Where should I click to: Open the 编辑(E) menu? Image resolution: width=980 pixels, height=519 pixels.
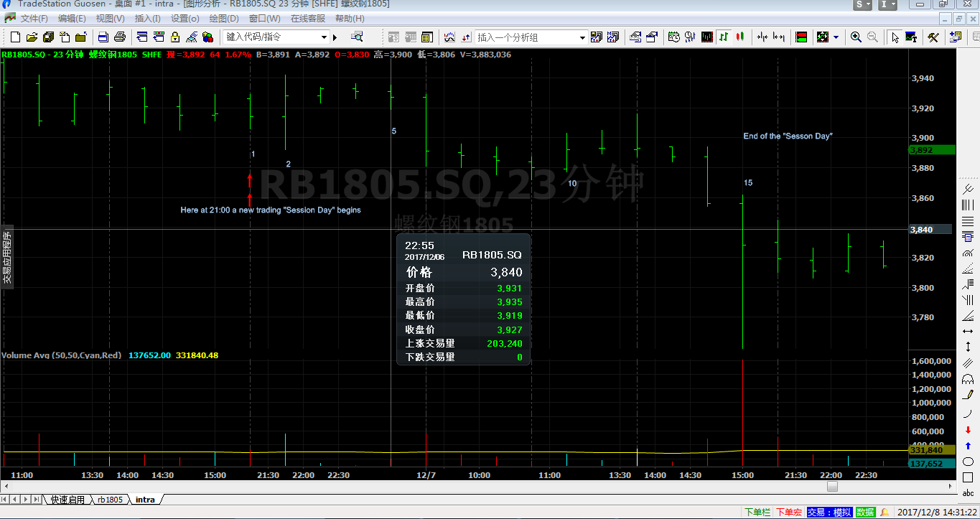pos(72,19)
